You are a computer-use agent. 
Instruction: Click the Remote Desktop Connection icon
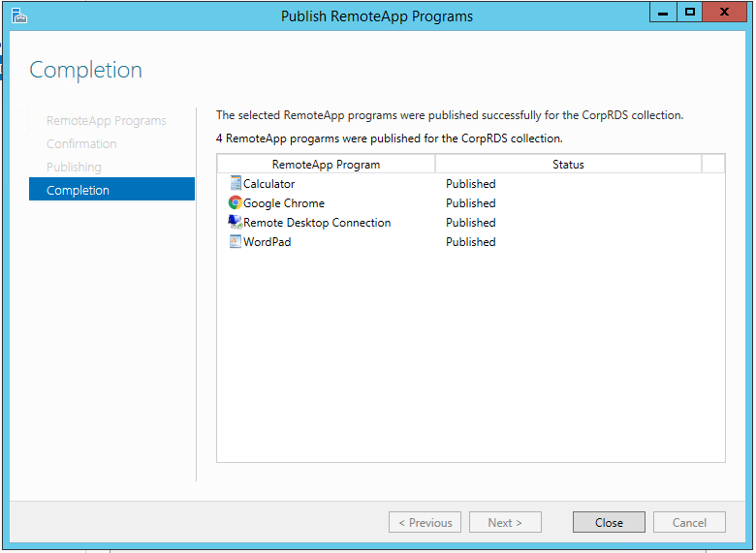(235, 223)
